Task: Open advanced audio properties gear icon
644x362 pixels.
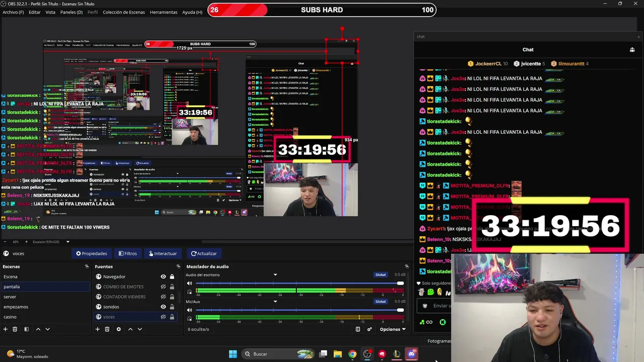Action: click(369, 329)
